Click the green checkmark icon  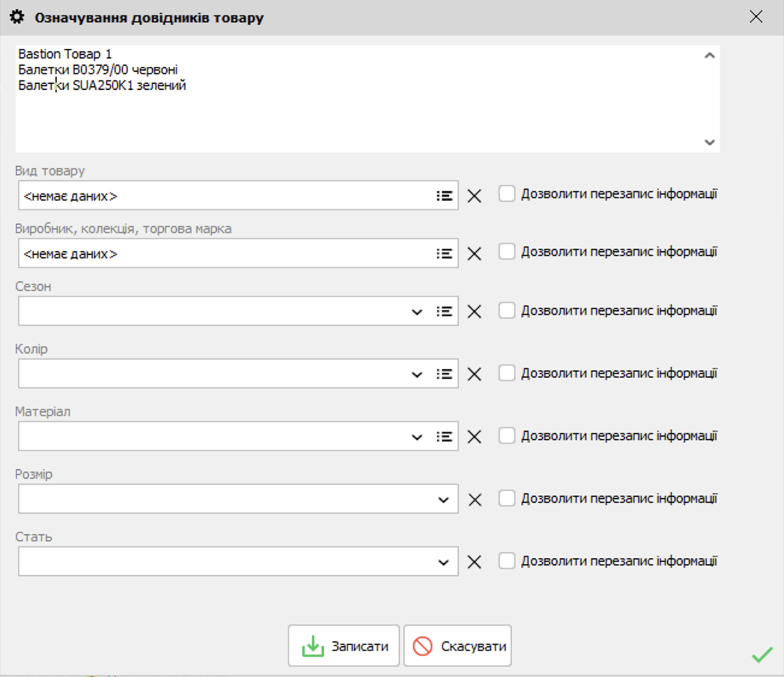[762, 655]
